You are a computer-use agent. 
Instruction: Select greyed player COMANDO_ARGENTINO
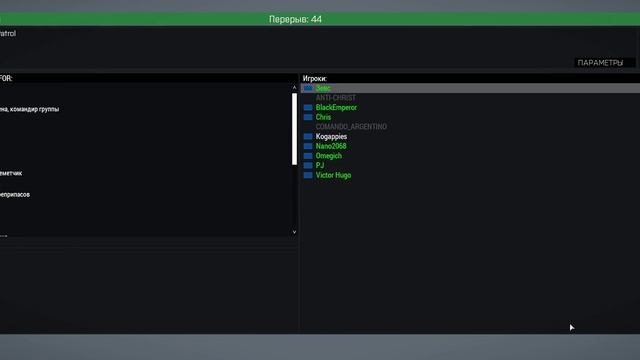click(x=351, y=127)
